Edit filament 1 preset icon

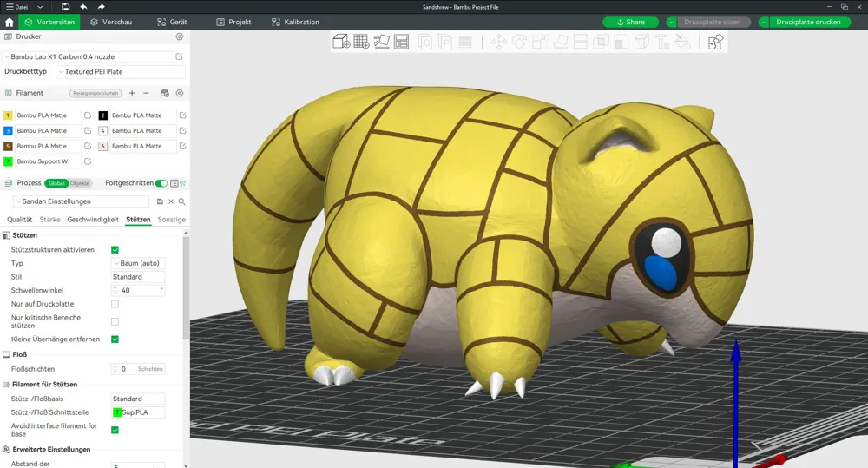[x=88, y=115]
